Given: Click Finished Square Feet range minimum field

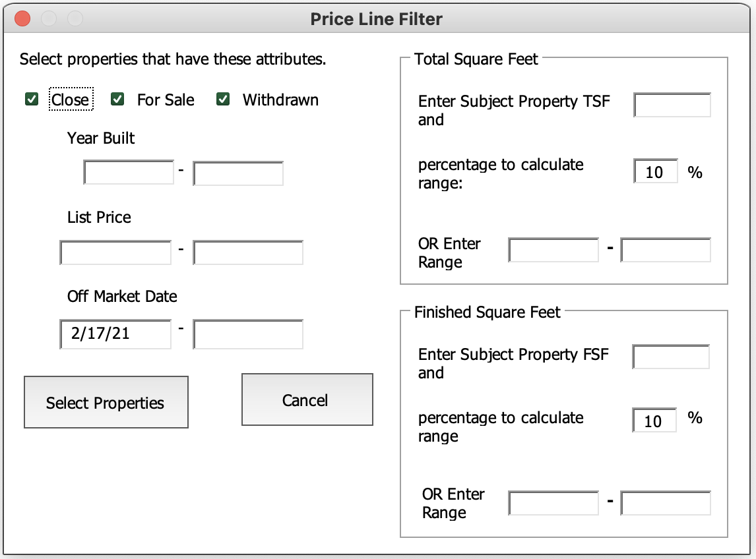Looking at the screenshot, I should tap(553, 504).
